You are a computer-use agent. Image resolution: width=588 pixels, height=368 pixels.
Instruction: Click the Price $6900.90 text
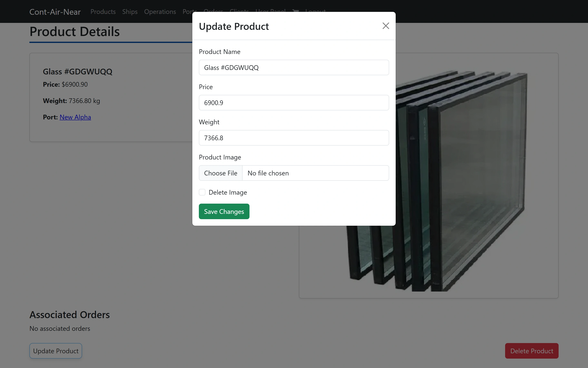65,84
